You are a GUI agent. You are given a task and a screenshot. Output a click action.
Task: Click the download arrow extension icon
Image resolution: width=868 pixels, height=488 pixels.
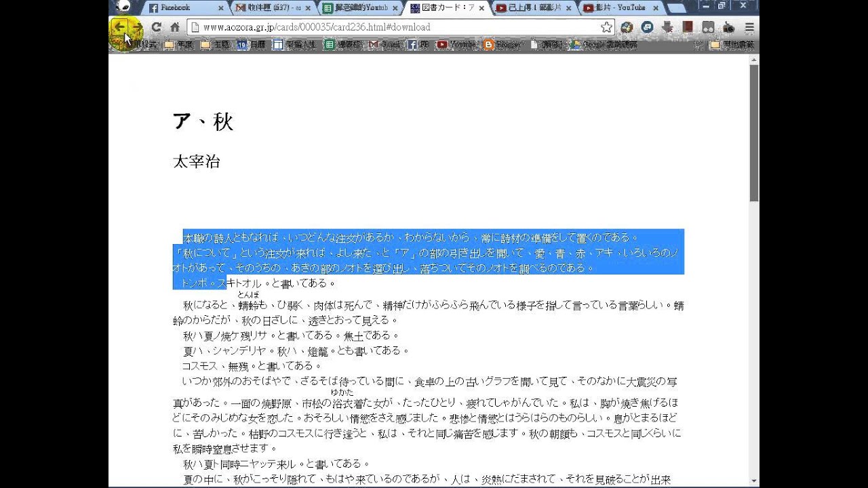(x=668, y=27)
